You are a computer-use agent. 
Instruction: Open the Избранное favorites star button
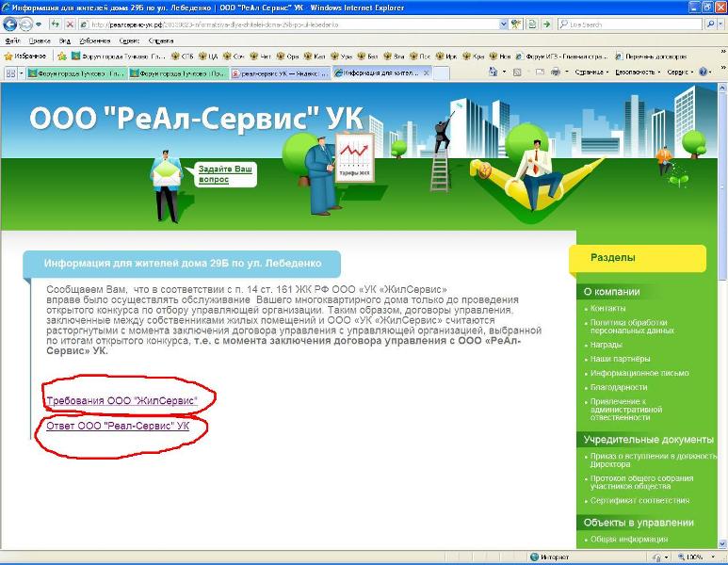25,56
